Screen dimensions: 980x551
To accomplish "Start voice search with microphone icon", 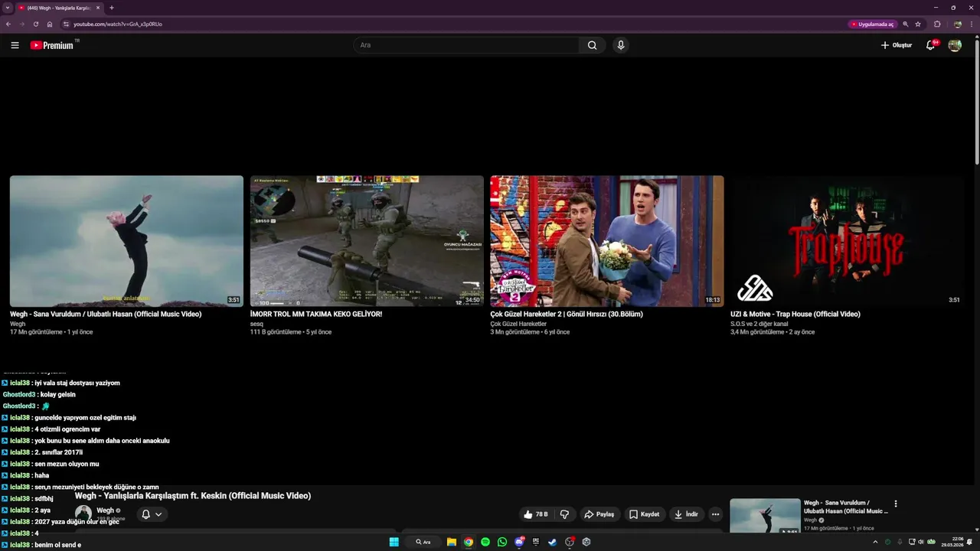I will pyautogui.click(x=621, y=45).
